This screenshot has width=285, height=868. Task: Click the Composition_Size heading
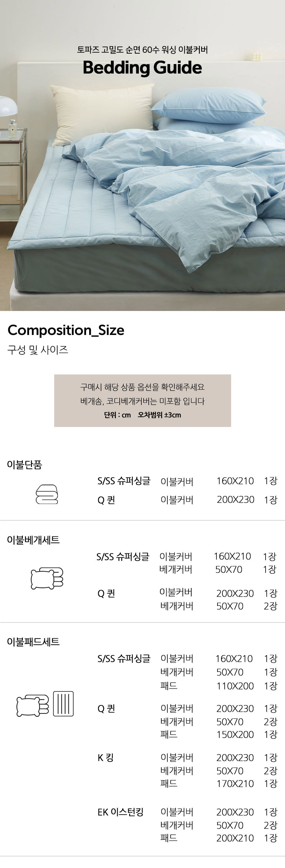coord(66,330)
